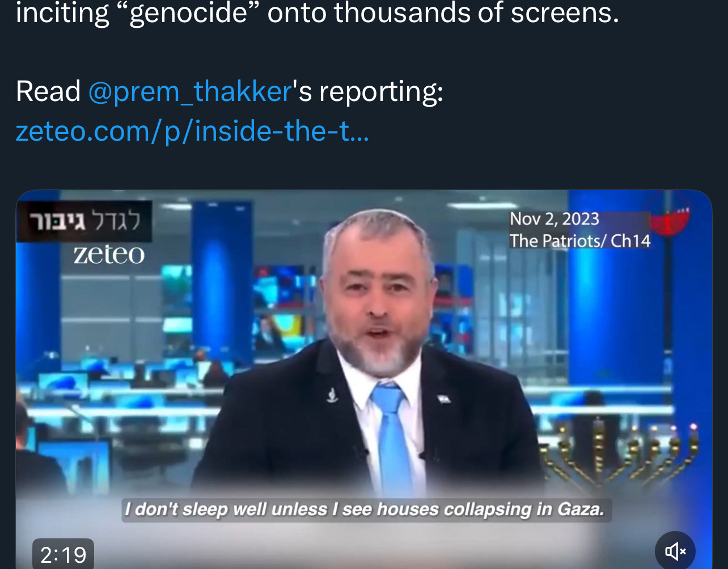Click the "'s reporting:" text
Screen dimensions: 728x569
(368, 92)
